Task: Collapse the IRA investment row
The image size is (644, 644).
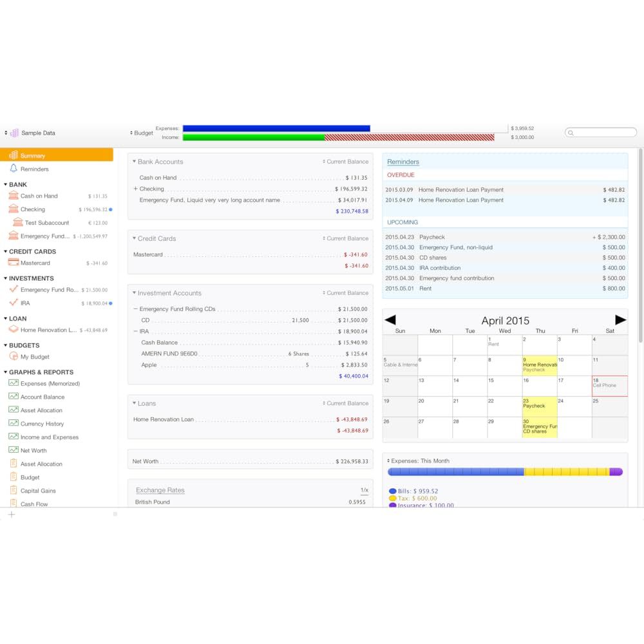Action: coord(135,331)
